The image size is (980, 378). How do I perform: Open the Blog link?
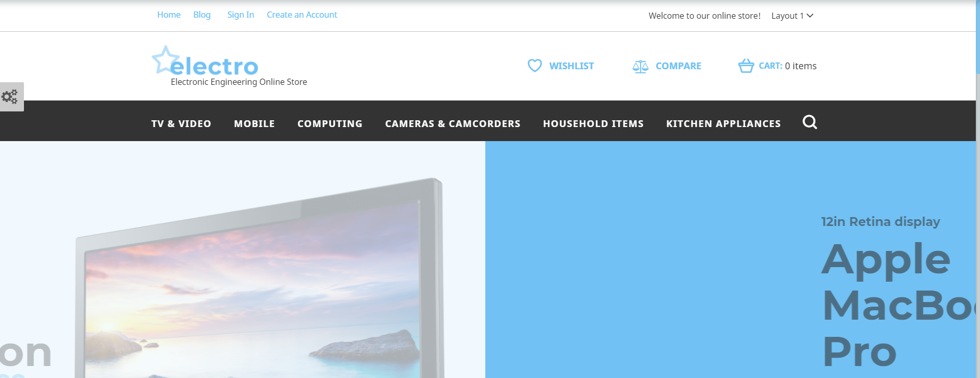tap(202, 15)
